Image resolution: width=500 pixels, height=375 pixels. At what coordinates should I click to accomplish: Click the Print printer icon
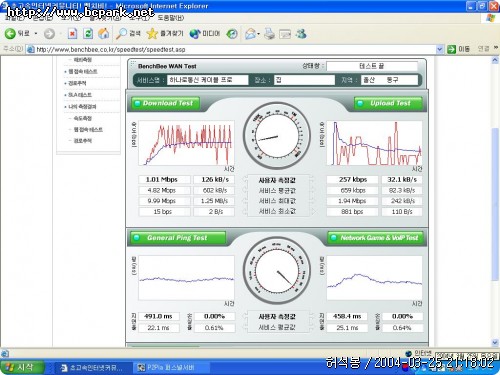click(269, 34)
